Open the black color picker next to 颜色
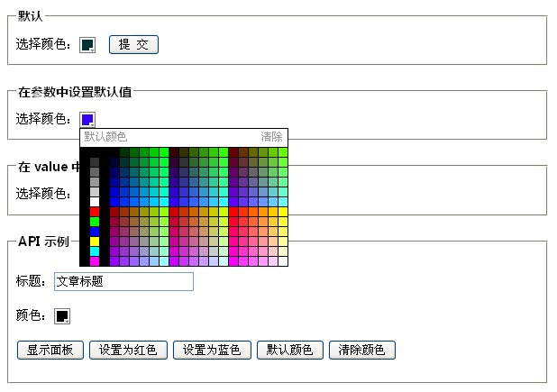Screen dimensions: 557x392 62,316
